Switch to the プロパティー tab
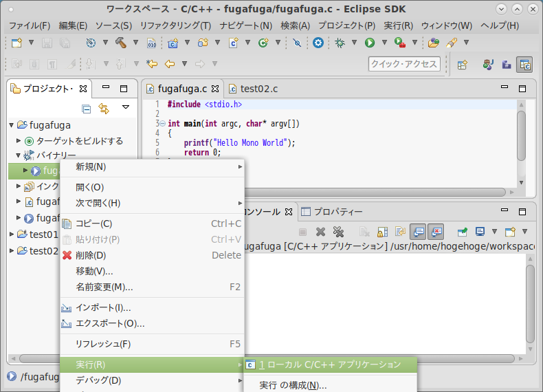Viewport: 543px width, 392px height. tap(332, 212)
